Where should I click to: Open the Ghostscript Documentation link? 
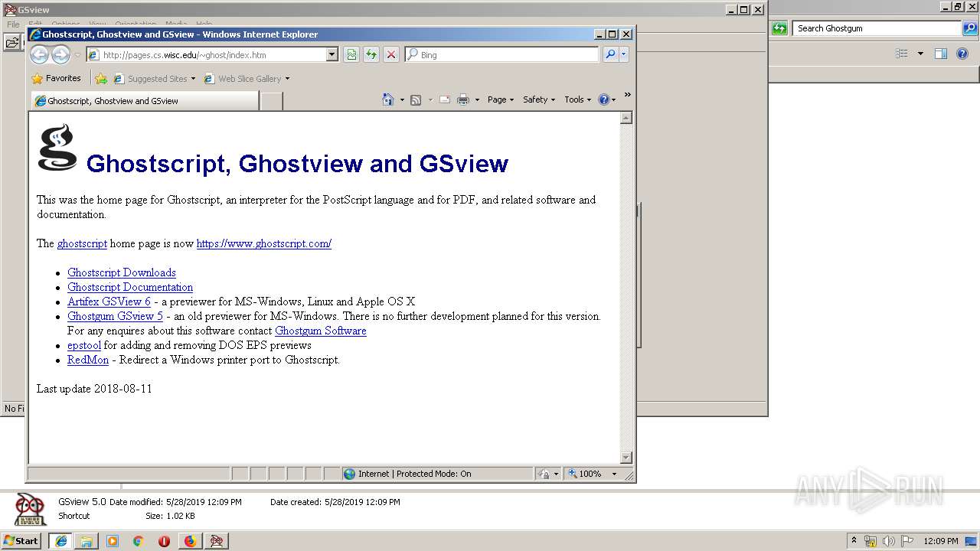pos(130,287)
